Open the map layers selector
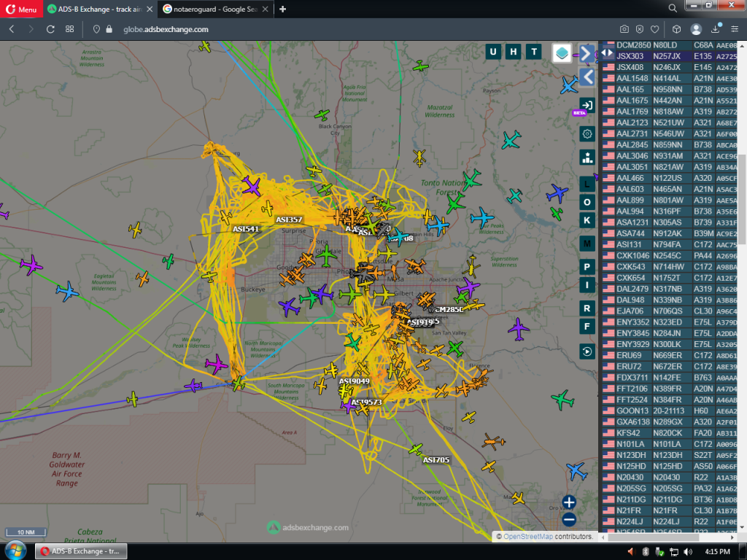Image resolution: width=747 pixels, height=560 pixels. tap(562, 52)
